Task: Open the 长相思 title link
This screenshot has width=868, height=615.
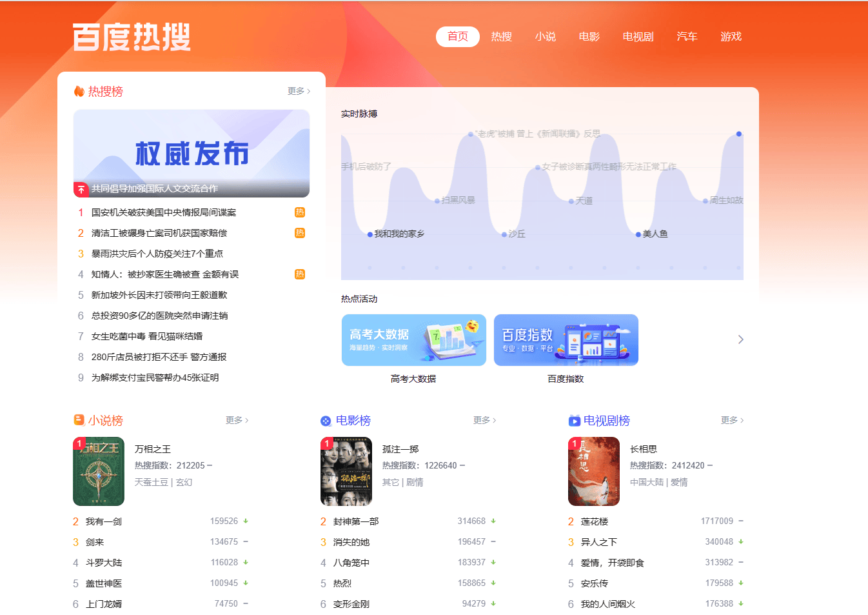Action: [644, 449]
